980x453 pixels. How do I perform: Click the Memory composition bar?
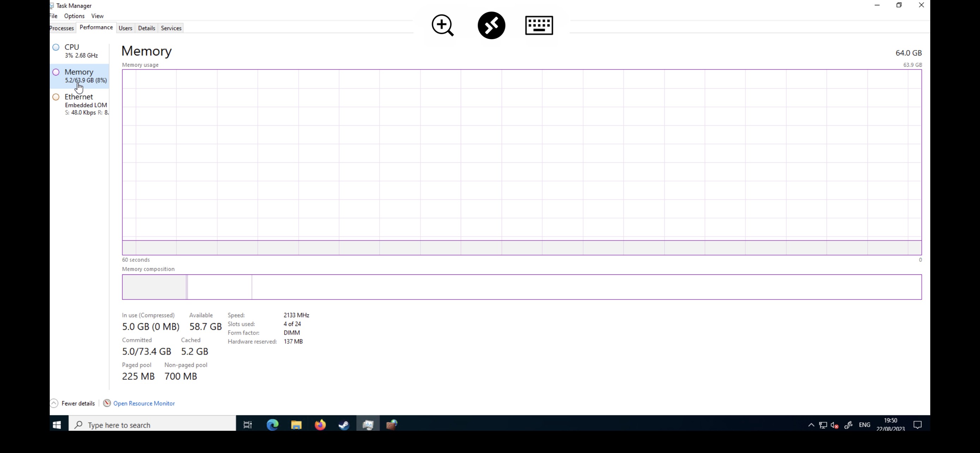(522, 287)
